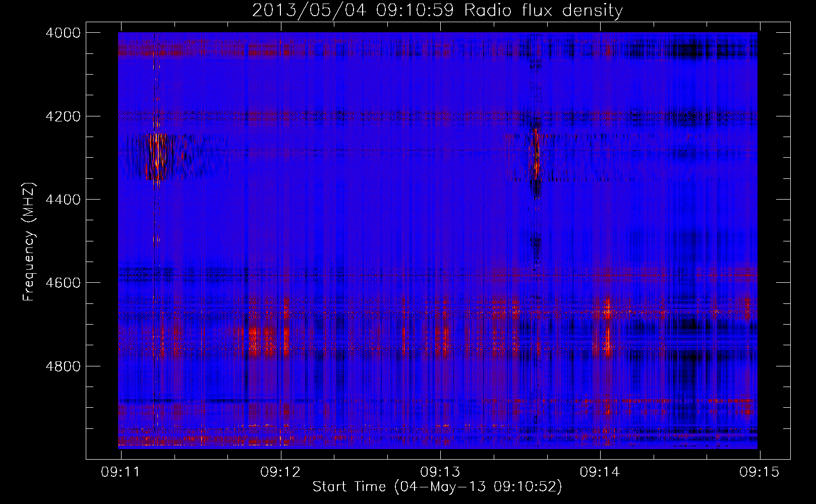
Task: Click the '09:13' time axis label
Action: tap(440, 472)
